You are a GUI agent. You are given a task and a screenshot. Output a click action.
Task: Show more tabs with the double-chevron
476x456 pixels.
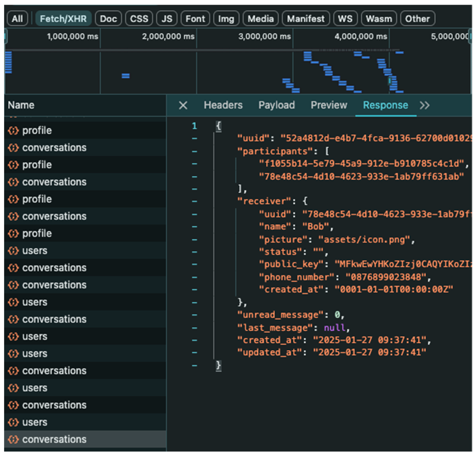pos(424,105)
